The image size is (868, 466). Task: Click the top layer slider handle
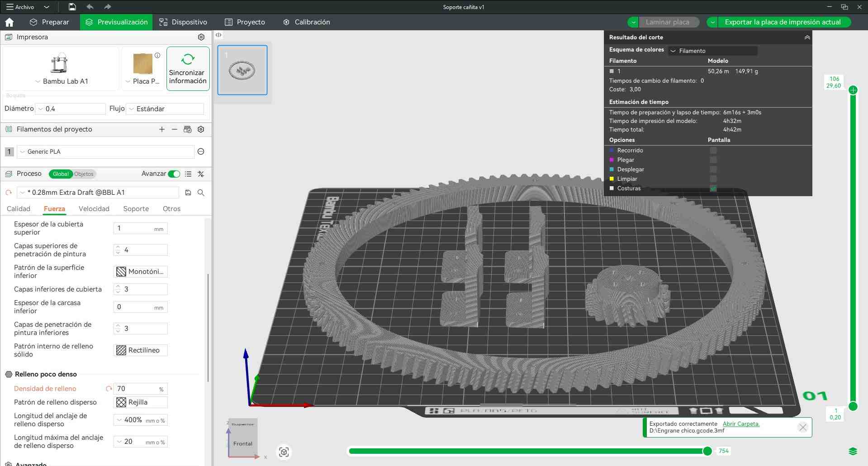[x=853, y=90]
